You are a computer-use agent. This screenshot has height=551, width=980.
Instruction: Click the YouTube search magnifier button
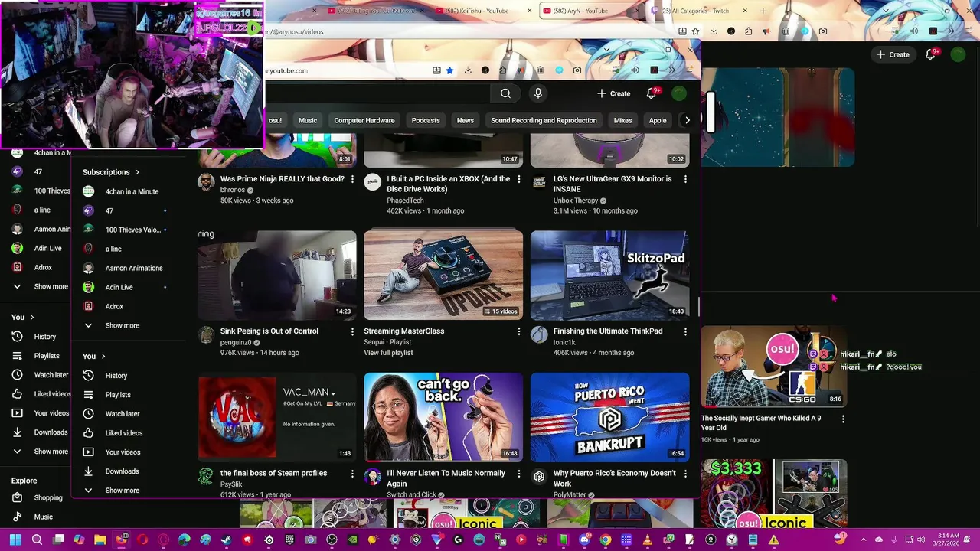505,93
